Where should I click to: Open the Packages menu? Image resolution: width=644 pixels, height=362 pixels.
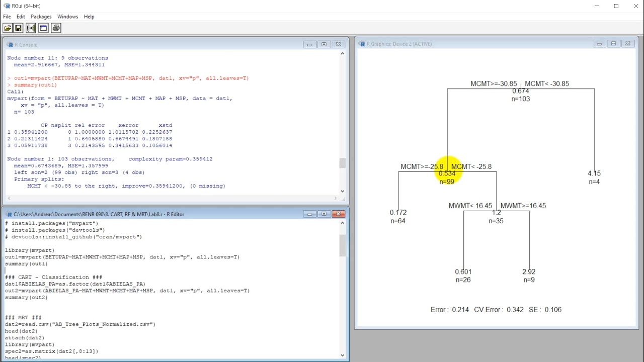click(41, 17)
